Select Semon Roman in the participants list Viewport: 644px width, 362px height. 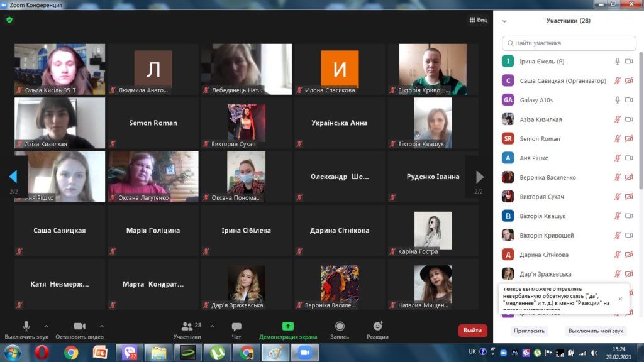[x=540, y=139]
